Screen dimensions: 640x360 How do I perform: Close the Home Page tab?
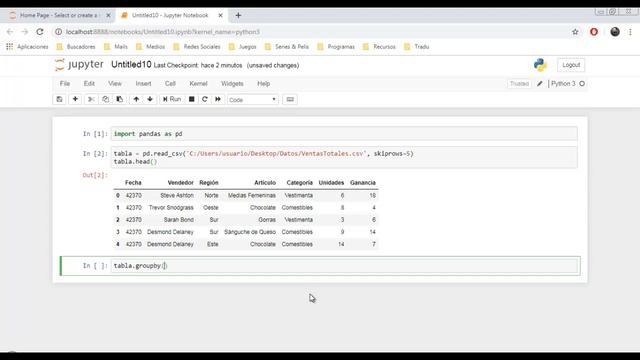coord(108,15)
